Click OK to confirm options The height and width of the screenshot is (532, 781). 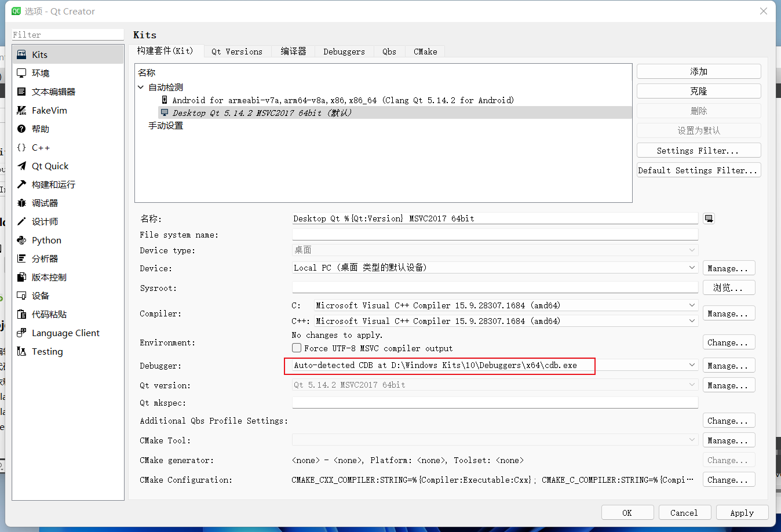[x=627, y=513]
